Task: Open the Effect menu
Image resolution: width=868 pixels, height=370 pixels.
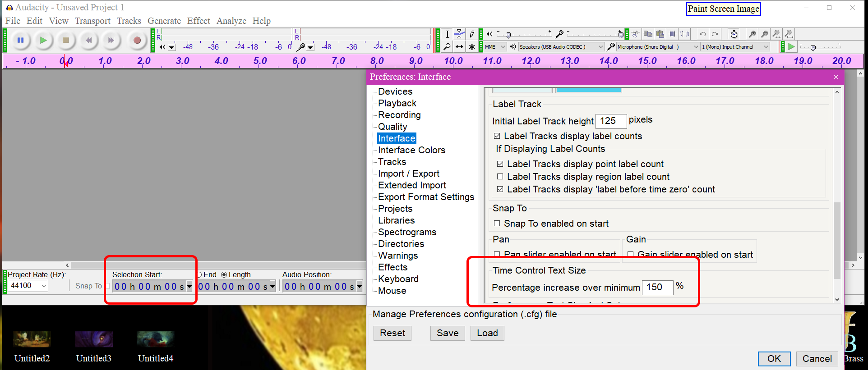Action: coord(199,21)
